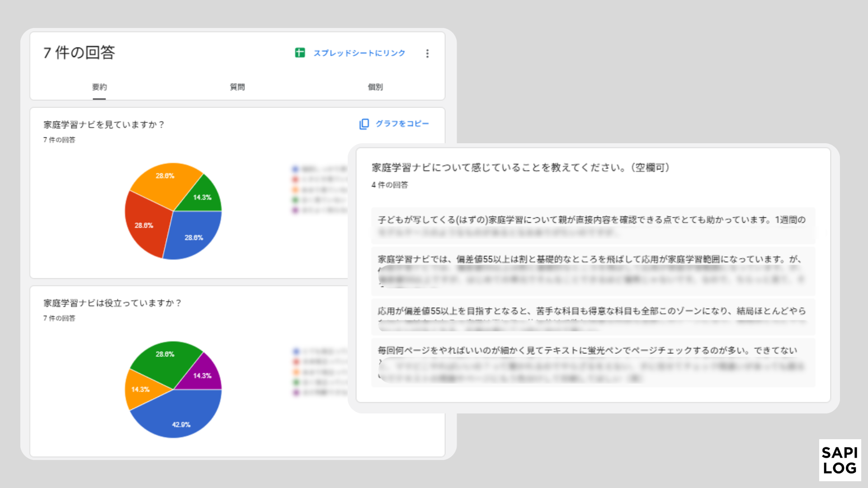Open the スプレッドシートにリンク link
The width and height of the screenshot is (868, 488).
[x=359, y=53]
